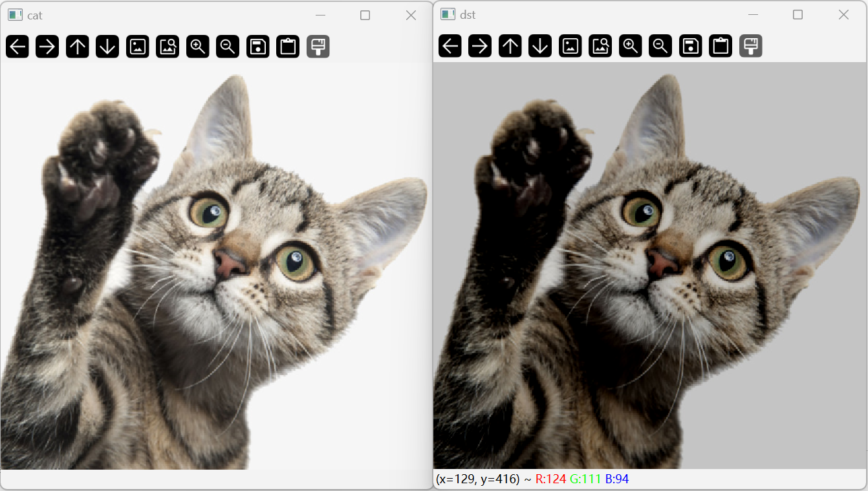Fit image to cat window
Screen dimensions: 868x491
coord(168,47)
